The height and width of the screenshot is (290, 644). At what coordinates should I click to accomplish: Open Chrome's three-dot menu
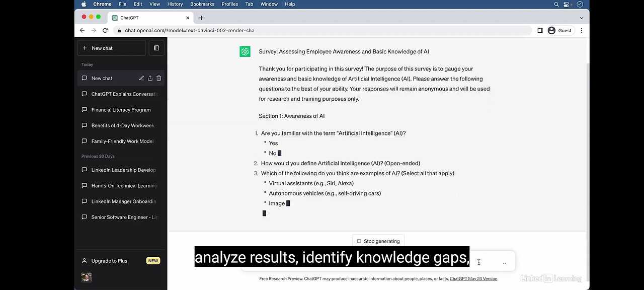(x=582, y=30)
